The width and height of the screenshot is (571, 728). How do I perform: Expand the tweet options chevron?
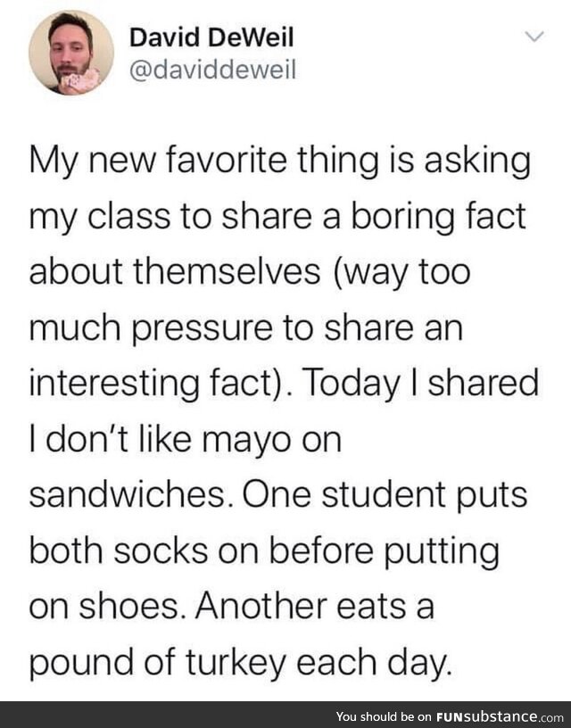click(534, 37)
